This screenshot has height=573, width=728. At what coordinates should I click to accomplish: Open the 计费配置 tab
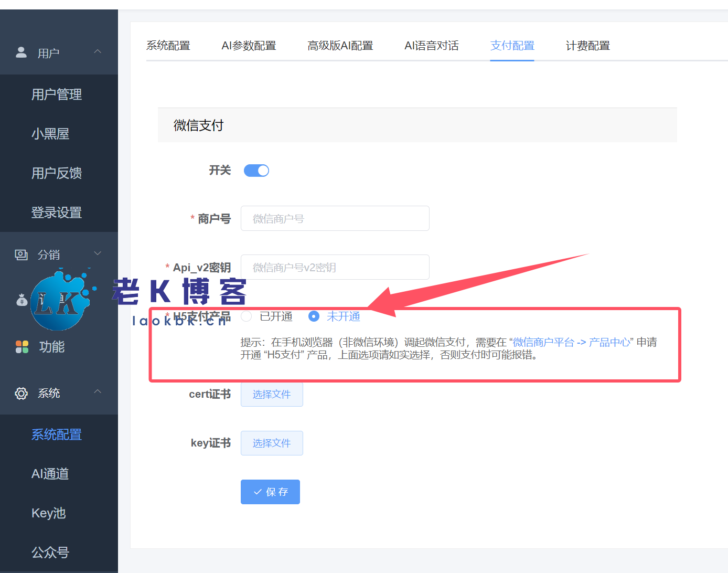[x=587, y=46]
